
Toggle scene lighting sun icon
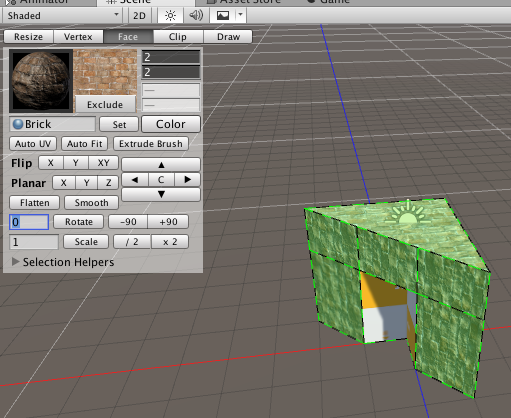(x=170, y=15)
